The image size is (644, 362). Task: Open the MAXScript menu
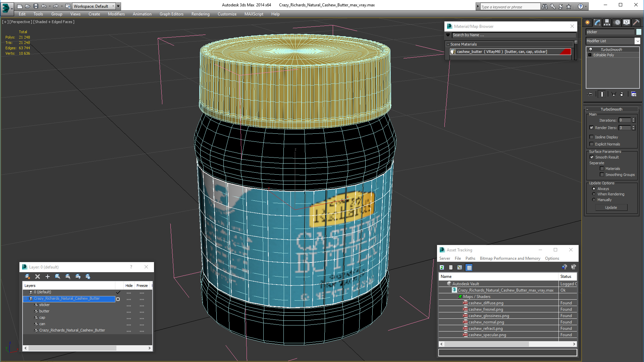click(x=254, y=14)
